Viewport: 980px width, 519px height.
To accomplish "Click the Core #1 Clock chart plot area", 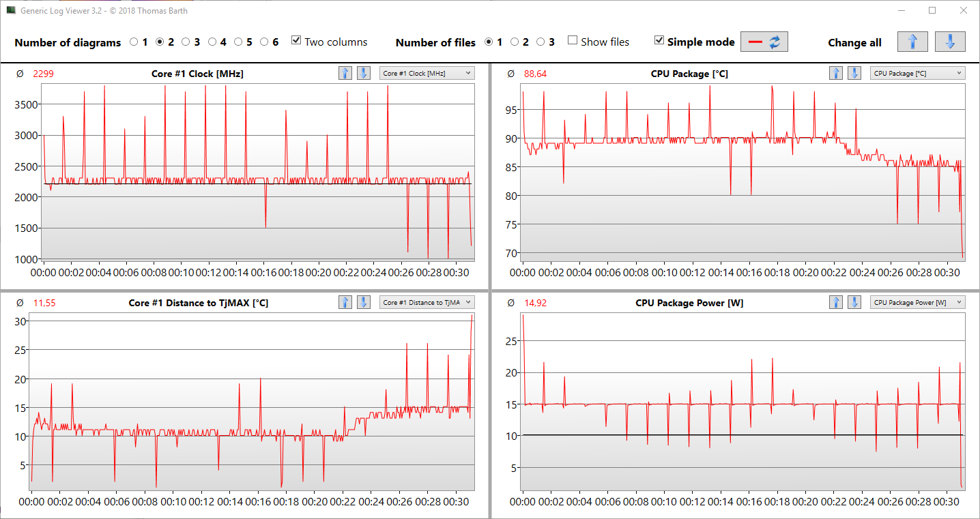I will 257,171.
